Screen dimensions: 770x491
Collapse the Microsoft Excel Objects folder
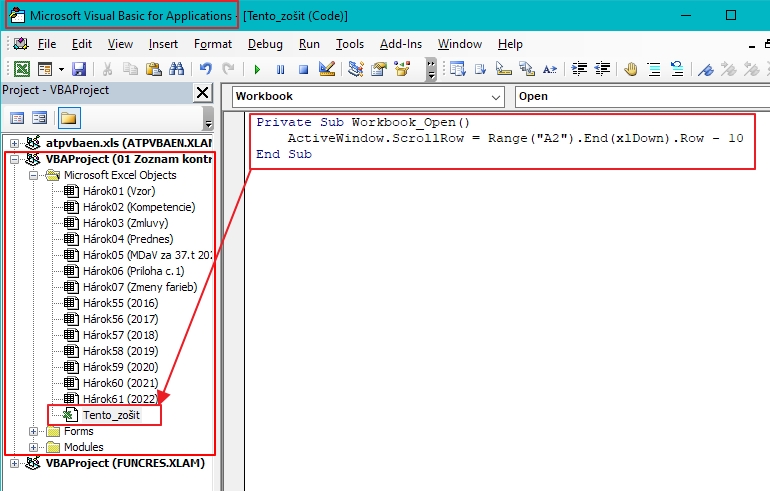pos(35,175)
